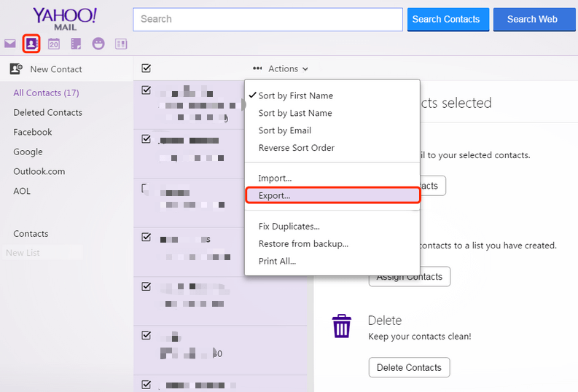Open the Messenger smiley icon
578x392 pixels.
tap(98, 44)
